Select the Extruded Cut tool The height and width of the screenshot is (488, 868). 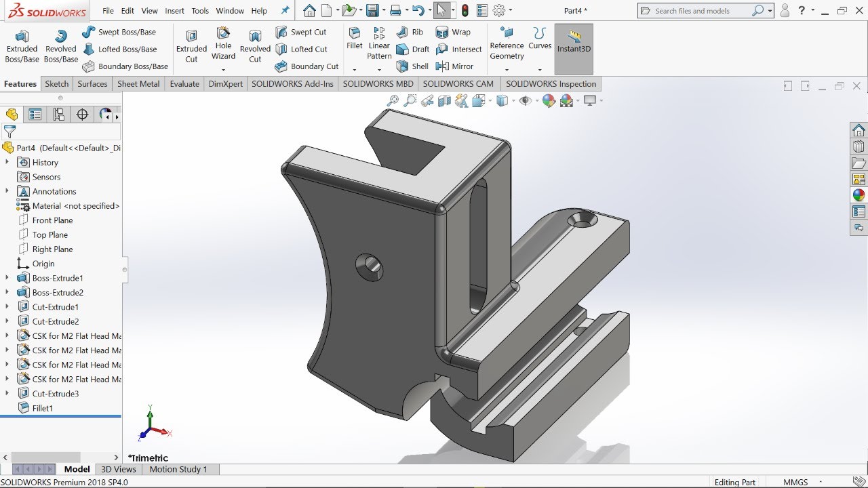point(191,47)
